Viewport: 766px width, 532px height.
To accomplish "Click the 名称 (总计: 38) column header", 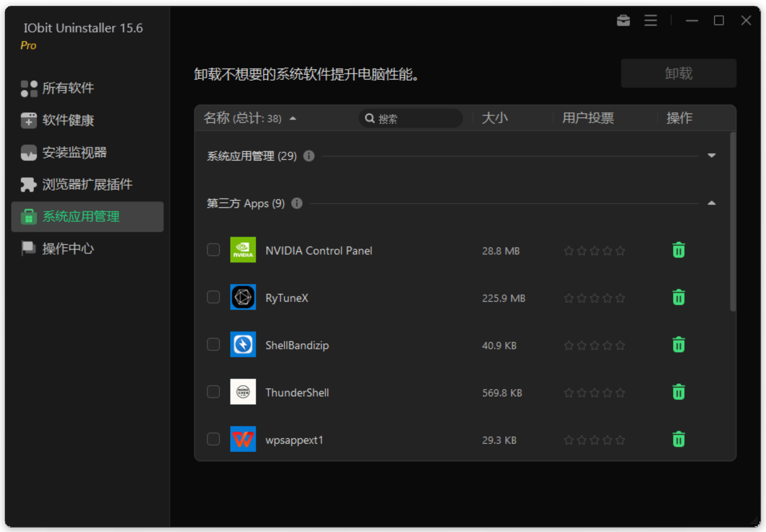I will (242, 118).
